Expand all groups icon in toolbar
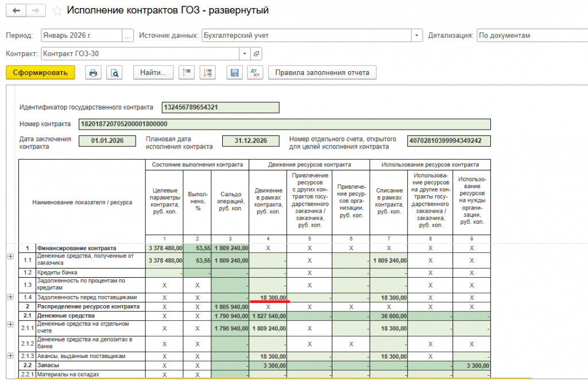 (x=207, y=73)
